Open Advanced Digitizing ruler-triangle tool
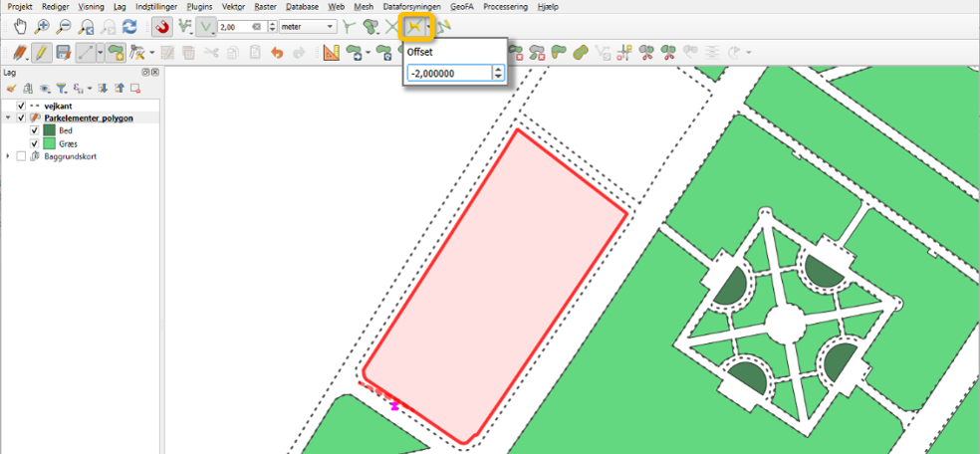This screenshot has height=454, width=980. pyautogui.click(x=331, y=53)
